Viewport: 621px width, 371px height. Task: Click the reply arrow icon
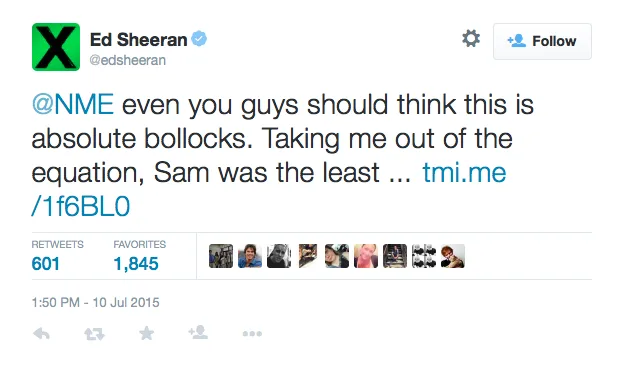pyautogui.click(x=41, y=334)
